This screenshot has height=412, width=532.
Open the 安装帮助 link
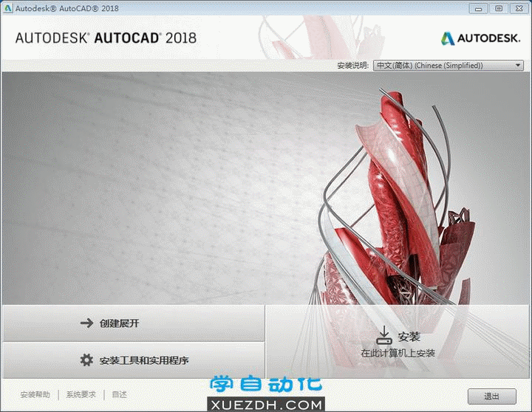35,394
